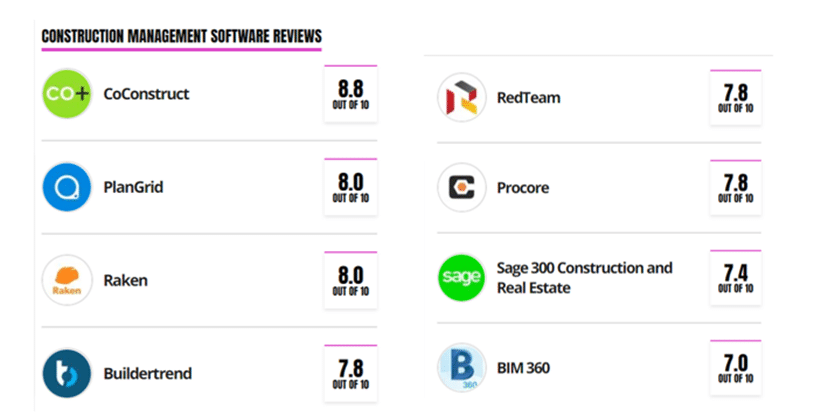The width and height of the screenshot is (814, 416).
Task: Open the blue PlanGrid logo icon
Action: [x=67, y=187]
